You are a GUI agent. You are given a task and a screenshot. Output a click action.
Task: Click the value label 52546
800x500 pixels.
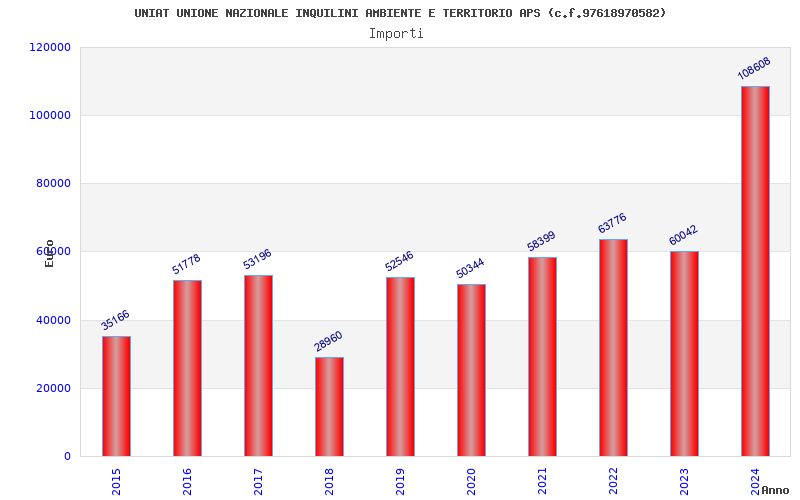(399, 261)
